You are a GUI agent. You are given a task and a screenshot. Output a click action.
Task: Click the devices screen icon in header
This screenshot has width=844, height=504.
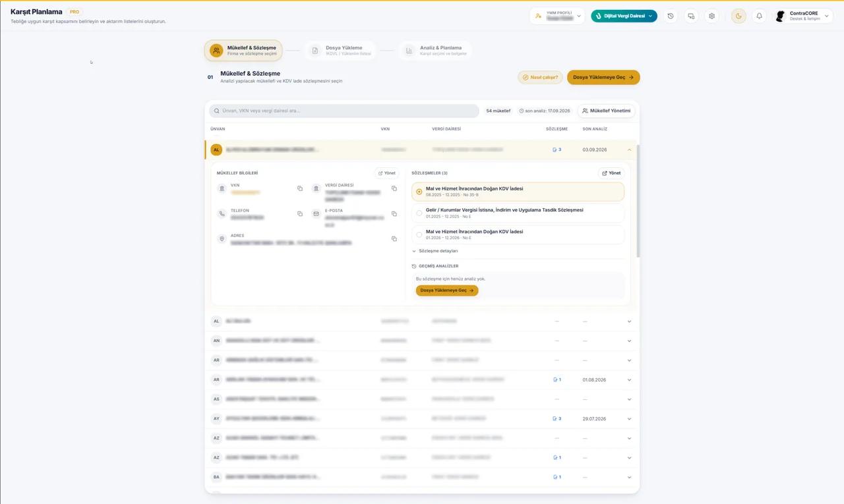coord(691,16)
